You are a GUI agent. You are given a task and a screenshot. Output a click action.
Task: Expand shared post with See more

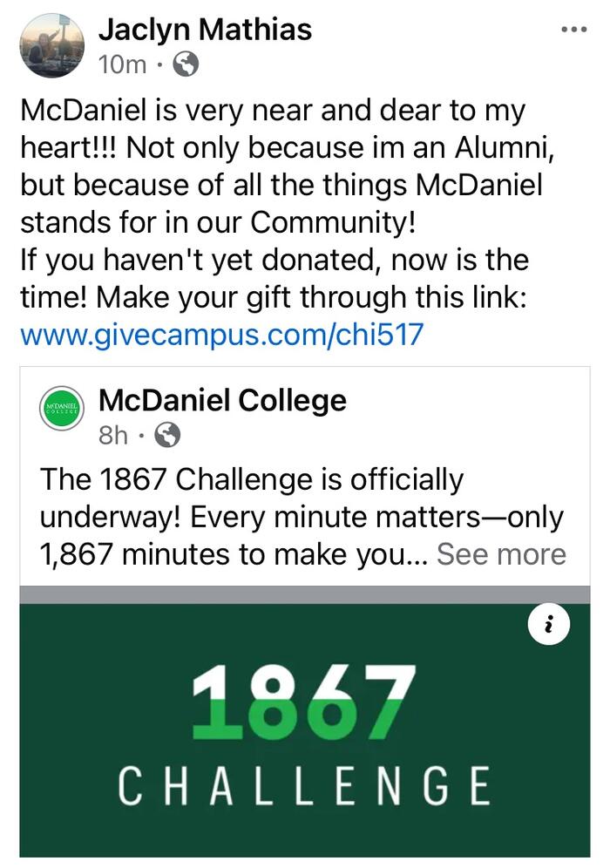click(x=501, y=554)
